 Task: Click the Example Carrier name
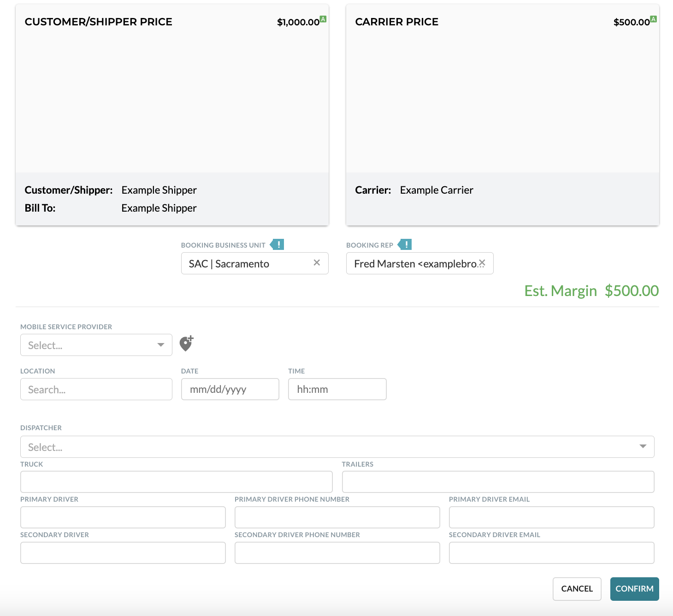(x=437, y=190)
